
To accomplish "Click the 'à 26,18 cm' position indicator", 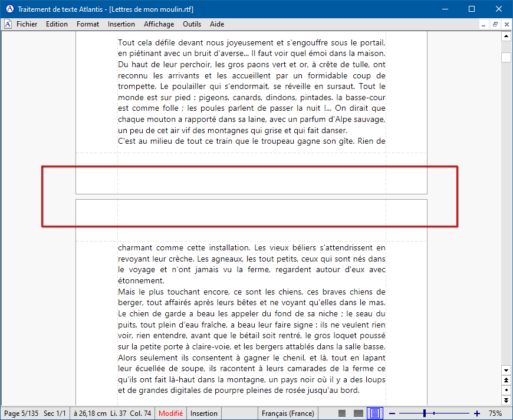I will click(90, 414).
